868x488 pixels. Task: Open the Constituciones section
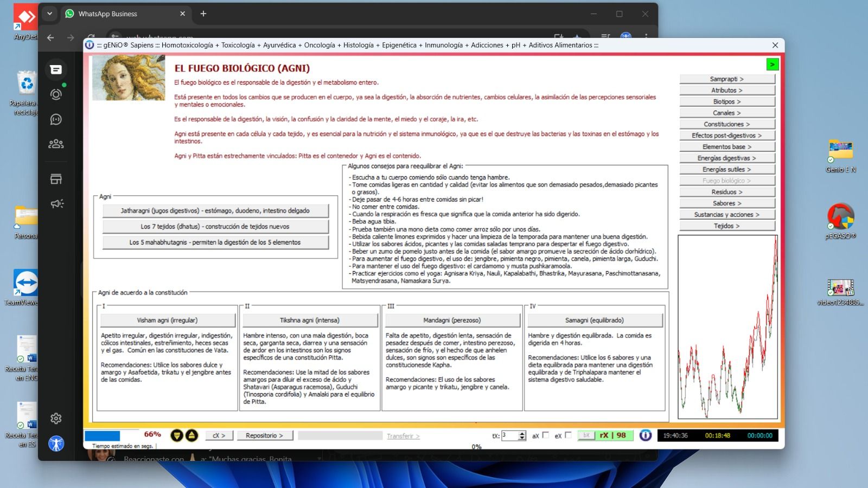(x=727, y=124)
